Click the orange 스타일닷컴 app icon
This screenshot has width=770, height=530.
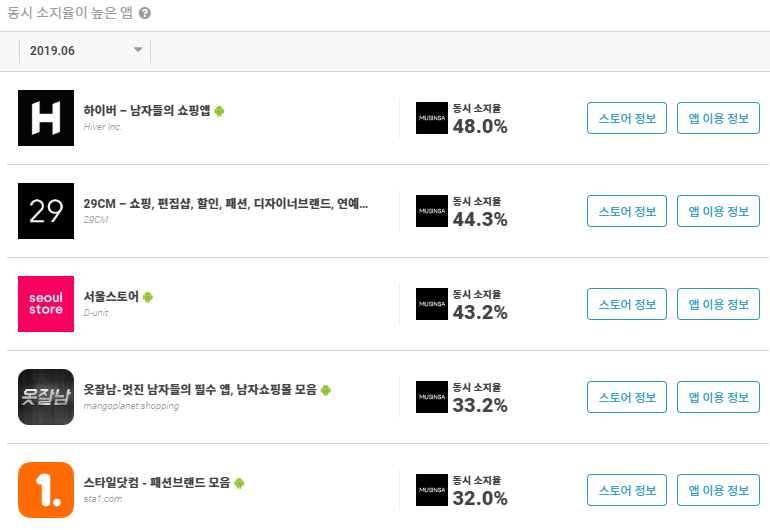pos(46,490)
